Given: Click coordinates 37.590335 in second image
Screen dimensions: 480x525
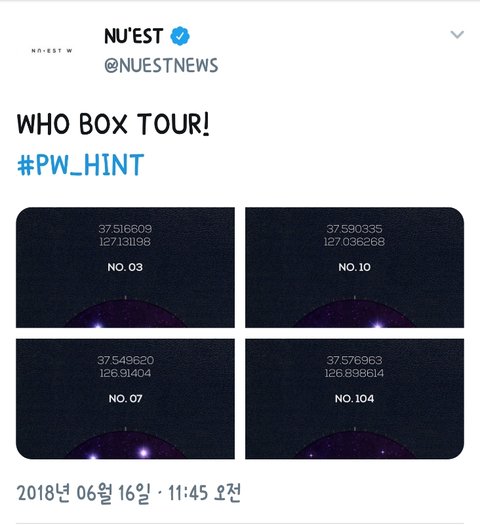Looking at the screenshot, I should click(354, 229).
